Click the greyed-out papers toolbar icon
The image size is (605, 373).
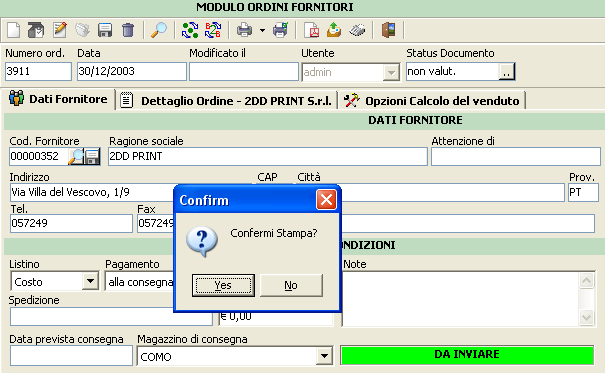click(82, 30)
